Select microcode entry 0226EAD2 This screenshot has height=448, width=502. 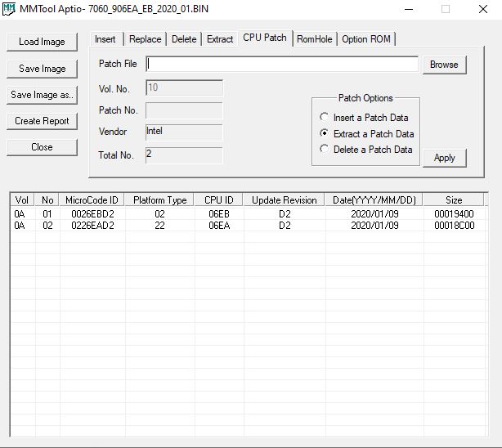pyautogui.click(x=92, y=226)
